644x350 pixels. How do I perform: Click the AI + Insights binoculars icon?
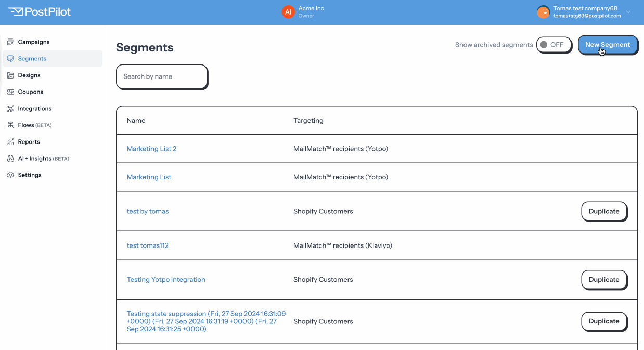10,159
